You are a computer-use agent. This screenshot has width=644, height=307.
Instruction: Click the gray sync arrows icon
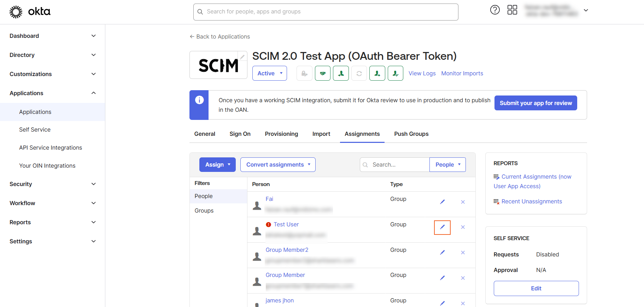click(x=359, y=73)
